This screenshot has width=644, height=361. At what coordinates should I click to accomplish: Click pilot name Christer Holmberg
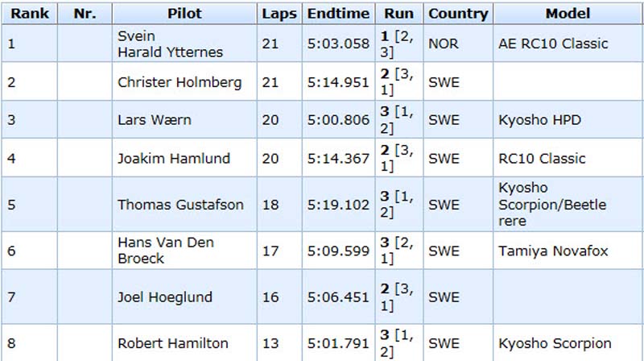pyautogui.click(x=180, y=82)
